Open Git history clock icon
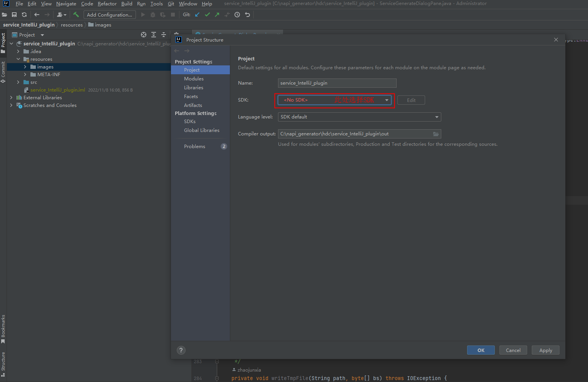588x382 pixels. [237, 15]
